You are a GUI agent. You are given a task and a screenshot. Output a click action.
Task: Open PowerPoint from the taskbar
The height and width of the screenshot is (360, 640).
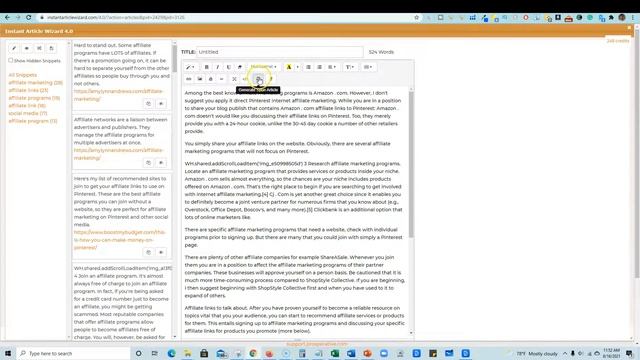click(x=367, y=353)
